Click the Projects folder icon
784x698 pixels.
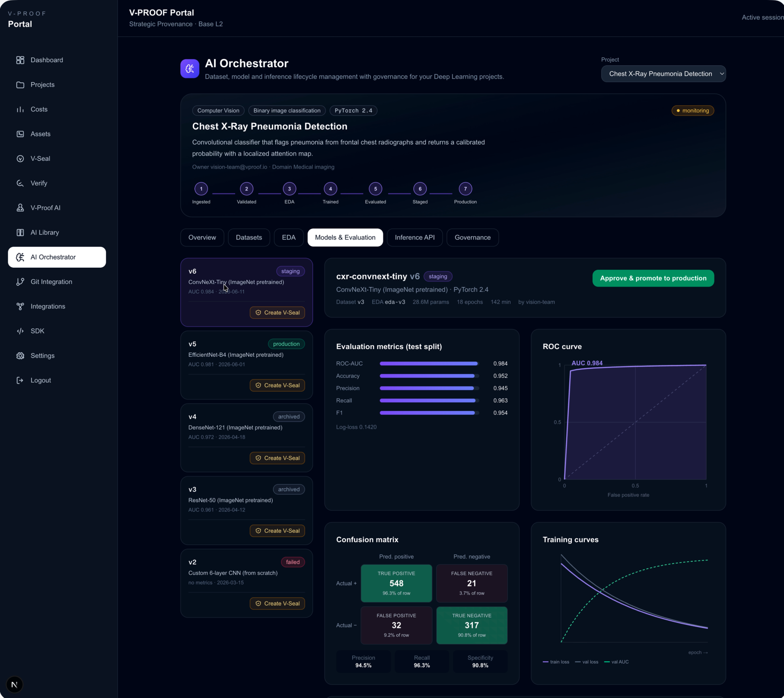coord(20,85)
